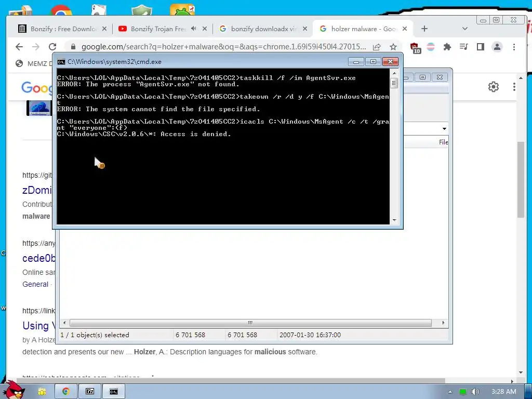The height and width of the screenshot is (399, 532).
Task: Click the green tray network icon
Action: pyautogui.click(x=462, y=392)
